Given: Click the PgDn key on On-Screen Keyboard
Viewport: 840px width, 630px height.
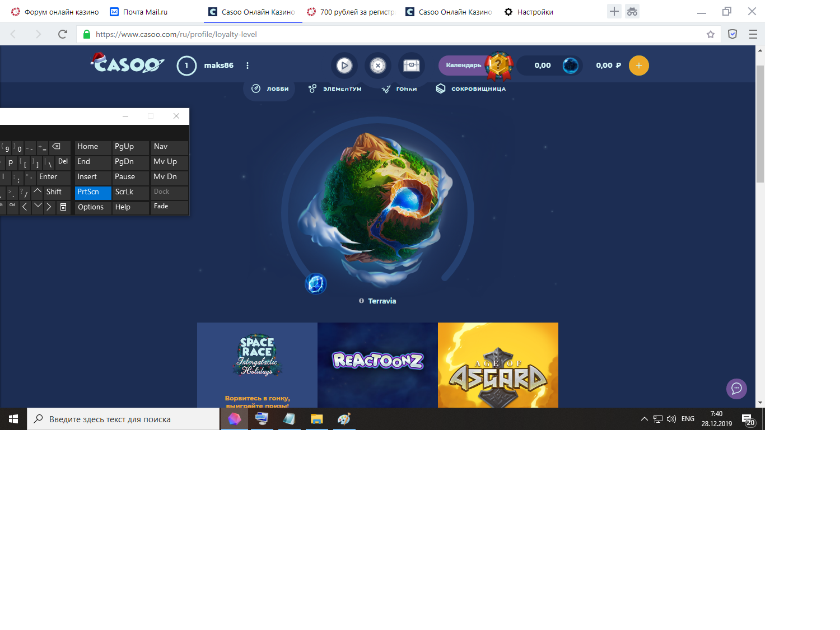Looking at the screenshot, I should 131,162.
